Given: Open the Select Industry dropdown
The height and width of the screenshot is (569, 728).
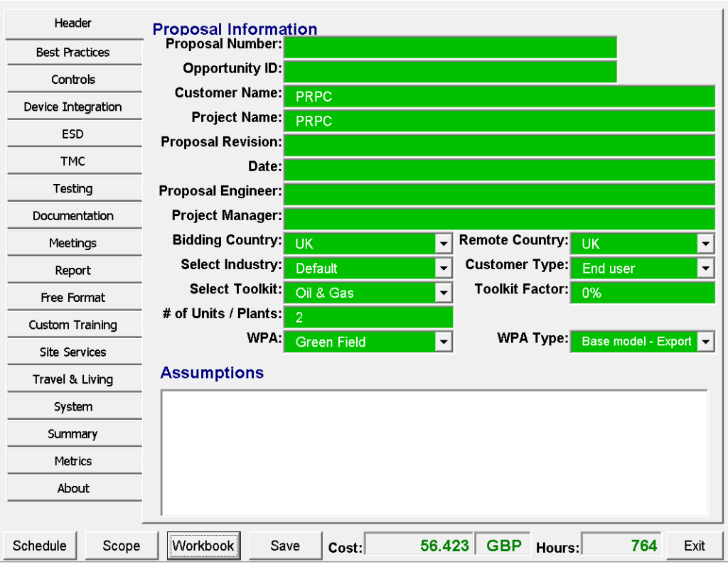Looking at the screenshot, I should 444,269.
